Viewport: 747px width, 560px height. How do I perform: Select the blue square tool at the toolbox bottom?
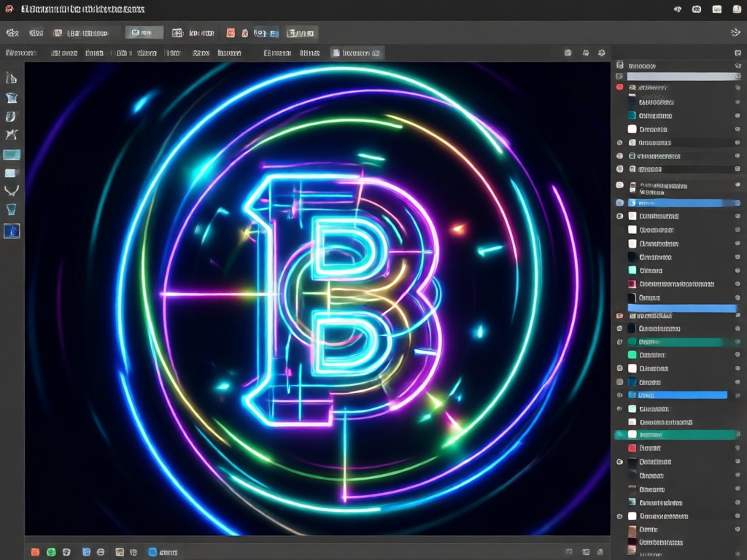(12, 231)
